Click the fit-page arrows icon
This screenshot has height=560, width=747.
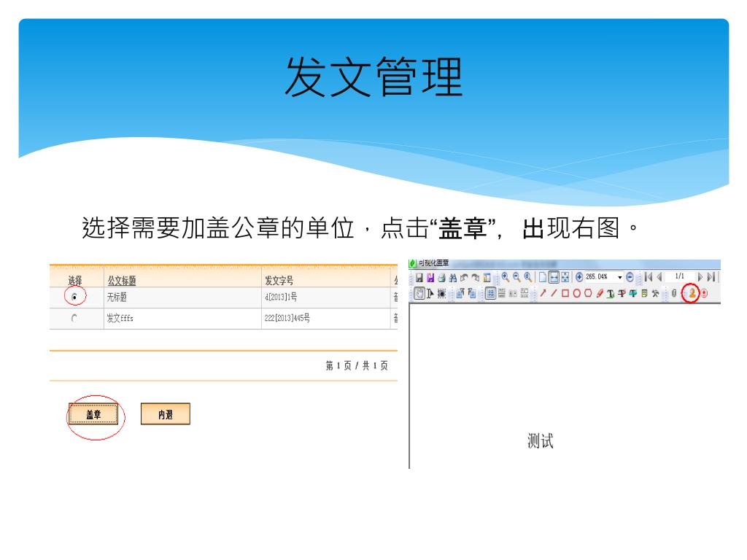coord(565,277)
